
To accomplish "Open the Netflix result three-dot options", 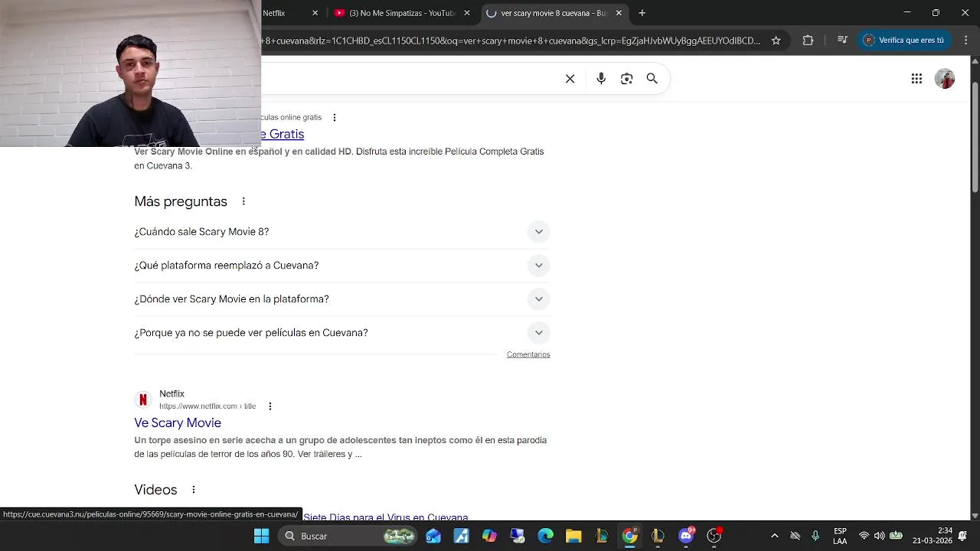I will pos(269,406).
